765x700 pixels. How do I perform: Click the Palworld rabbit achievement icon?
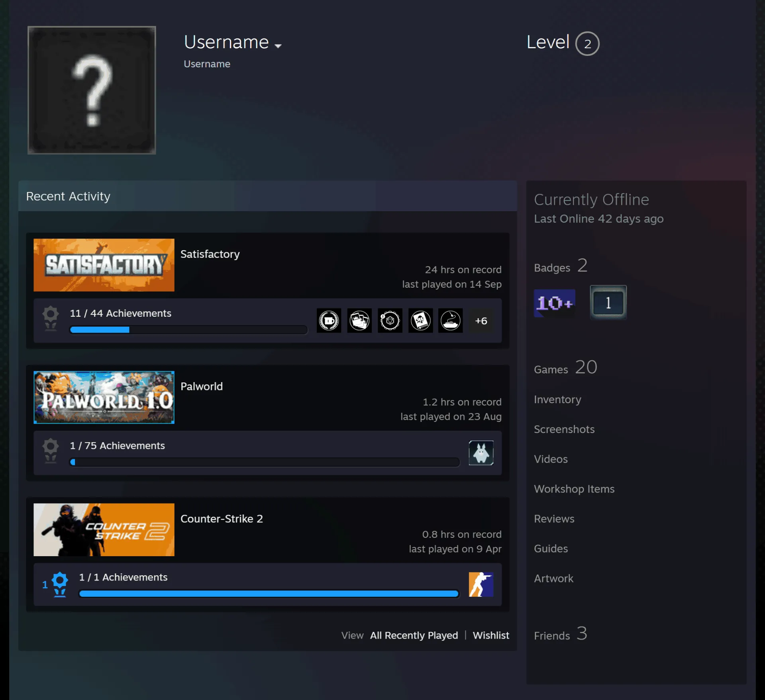[481, 453]
